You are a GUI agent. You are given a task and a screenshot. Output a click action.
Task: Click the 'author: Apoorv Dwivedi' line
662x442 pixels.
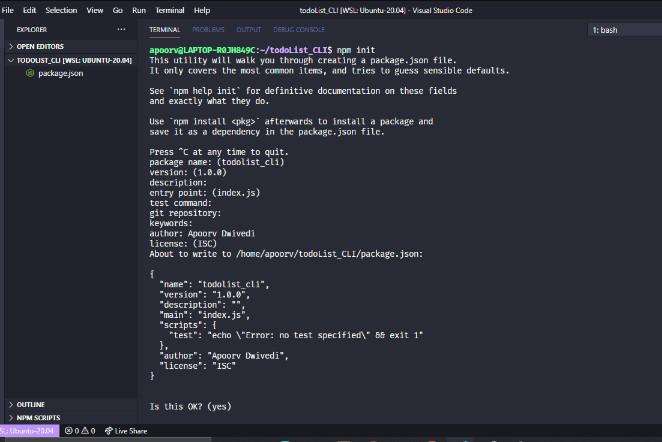click(202, 233)
